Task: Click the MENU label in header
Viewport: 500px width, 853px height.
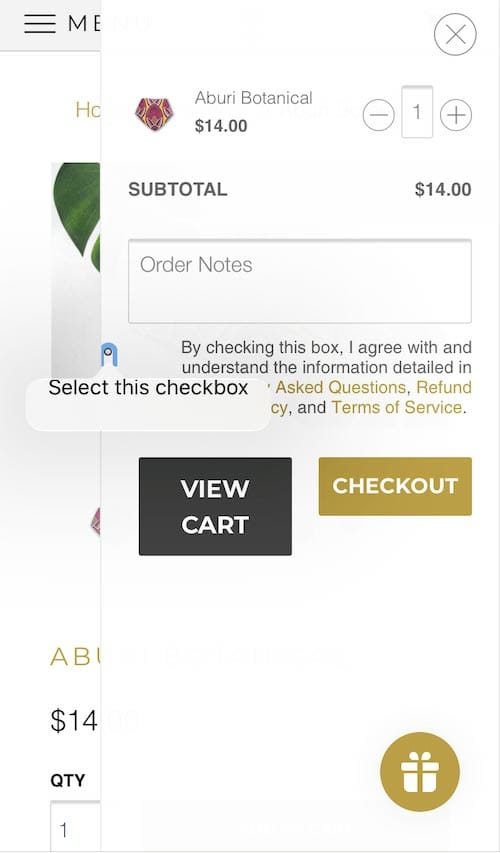Action: (x=84, y=24)
